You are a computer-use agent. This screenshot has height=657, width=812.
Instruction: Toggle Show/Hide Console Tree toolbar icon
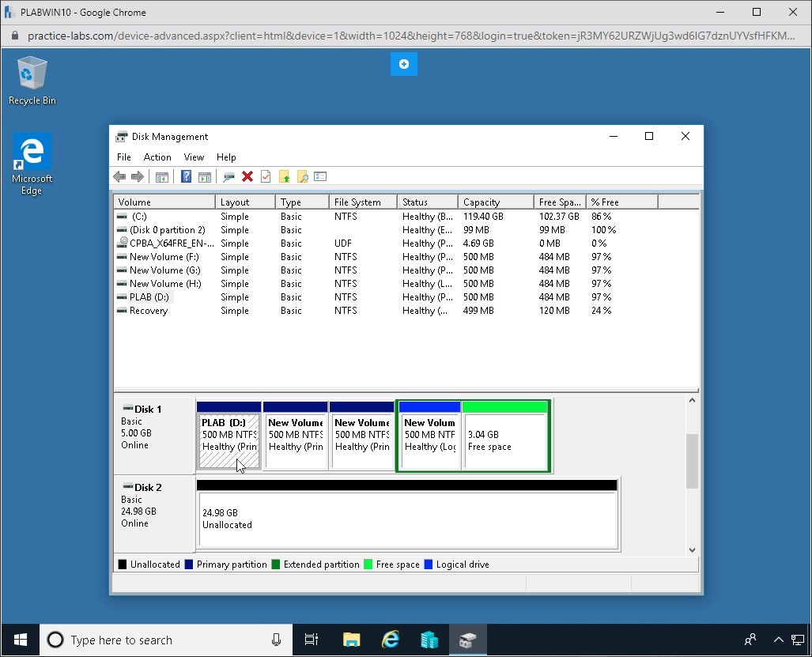pos(161,177)
